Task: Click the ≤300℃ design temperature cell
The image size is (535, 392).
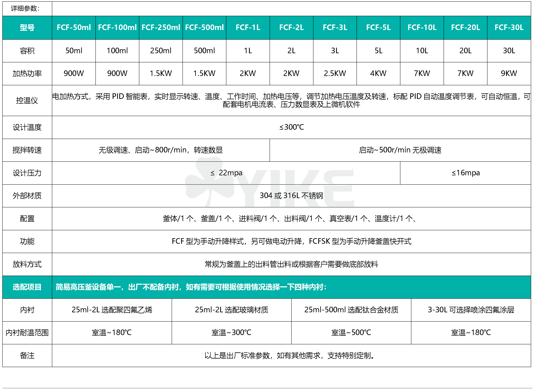Action: (x=291, y=127)
